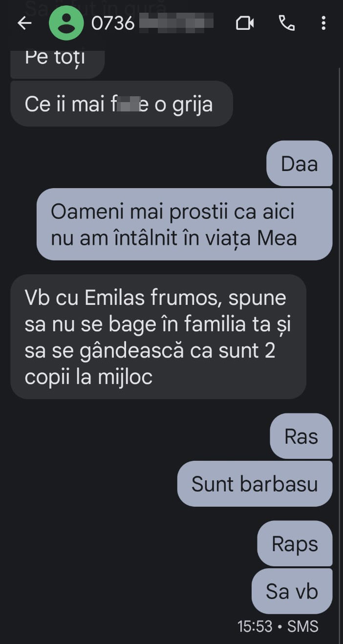
Task: Tap the 15:53 SMS timestamp
Action: 278,626
